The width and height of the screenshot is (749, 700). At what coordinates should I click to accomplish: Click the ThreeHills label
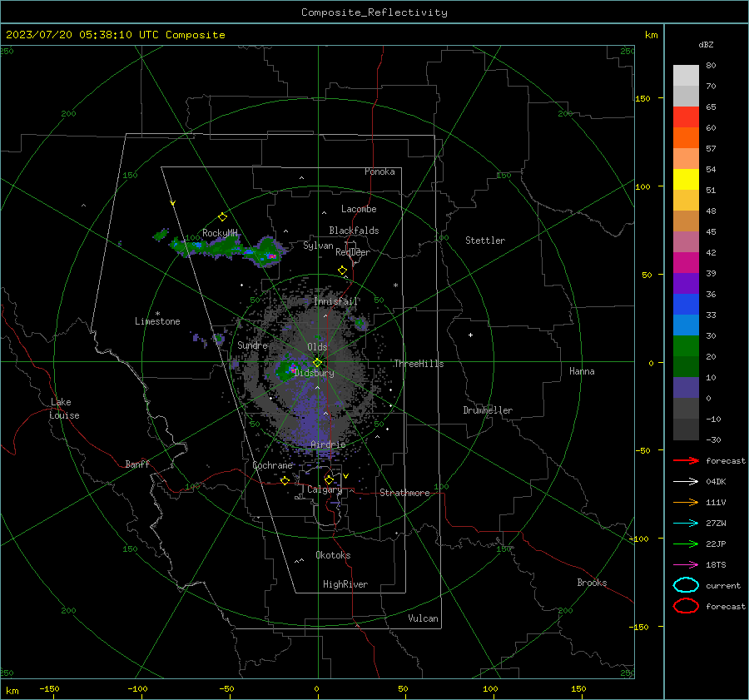(419, 364)
